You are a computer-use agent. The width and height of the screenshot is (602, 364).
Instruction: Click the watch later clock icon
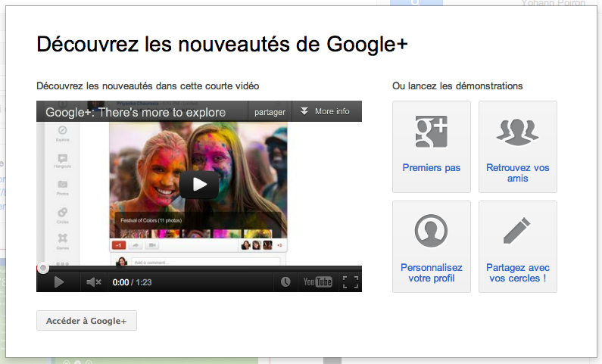pos(285,282)
